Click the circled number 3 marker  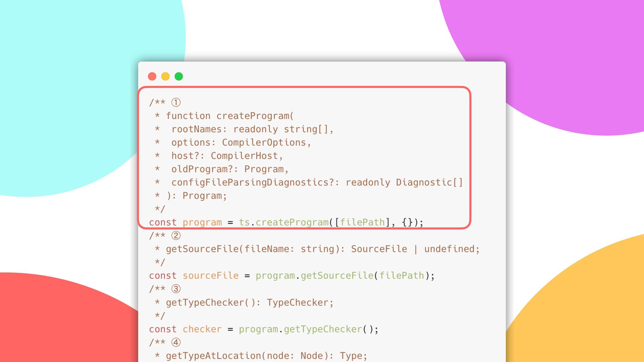[176, 289]
